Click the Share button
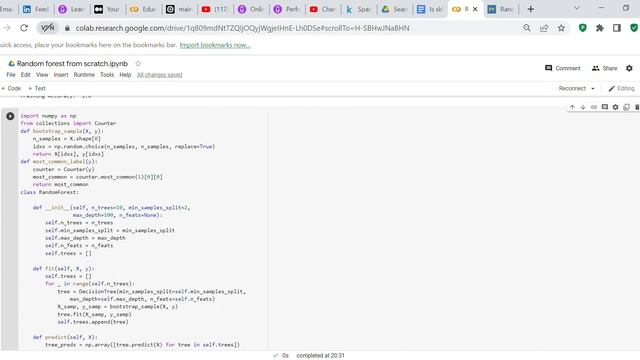 click(604, 68)
